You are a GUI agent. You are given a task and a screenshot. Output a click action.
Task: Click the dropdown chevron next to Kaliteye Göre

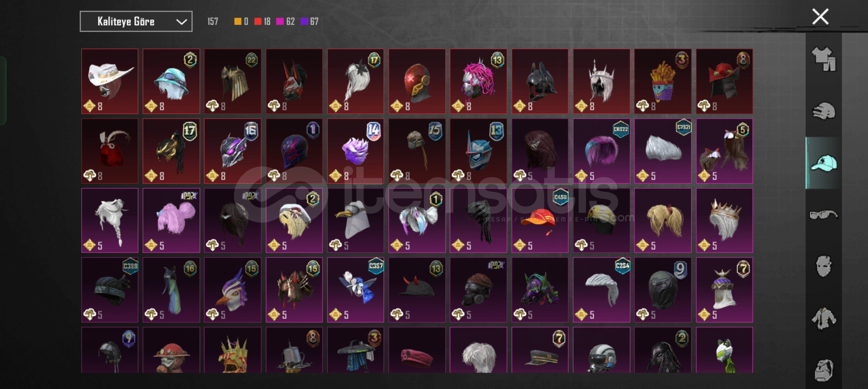pyautogui.click(x=181, y=22)
